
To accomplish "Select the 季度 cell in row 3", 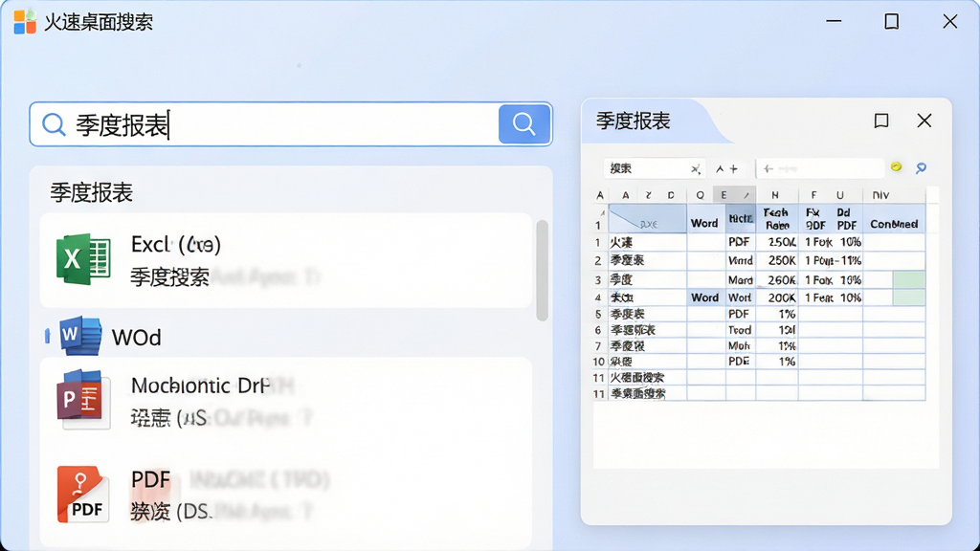I will [648, 280].
